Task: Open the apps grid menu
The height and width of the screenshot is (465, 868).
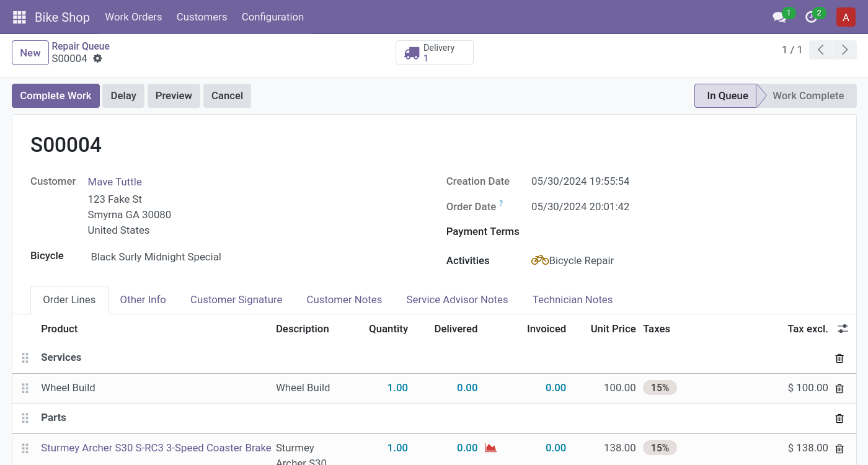Action: click(19, 17)
